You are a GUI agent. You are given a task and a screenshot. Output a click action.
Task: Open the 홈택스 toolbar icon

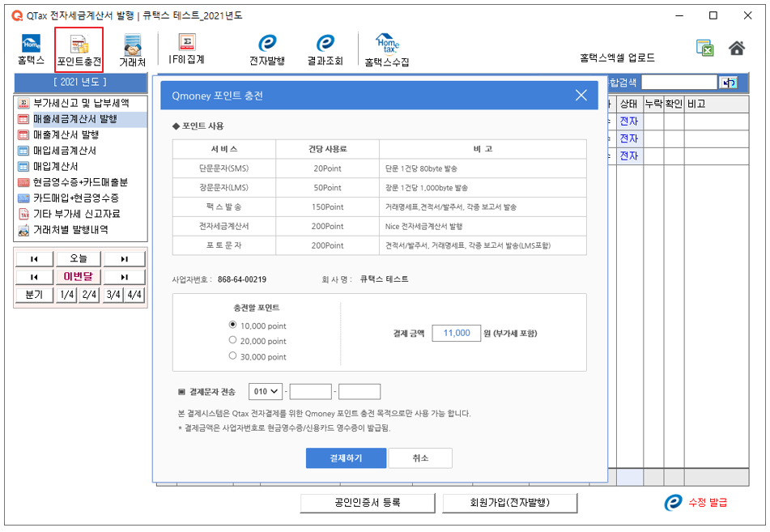[31, 49]
